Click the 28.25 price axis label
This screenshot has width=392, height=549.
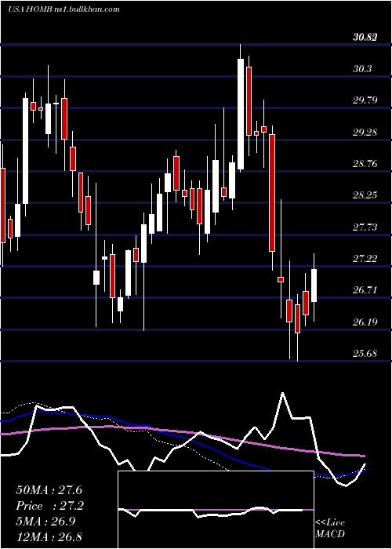(x=365, y=195)
